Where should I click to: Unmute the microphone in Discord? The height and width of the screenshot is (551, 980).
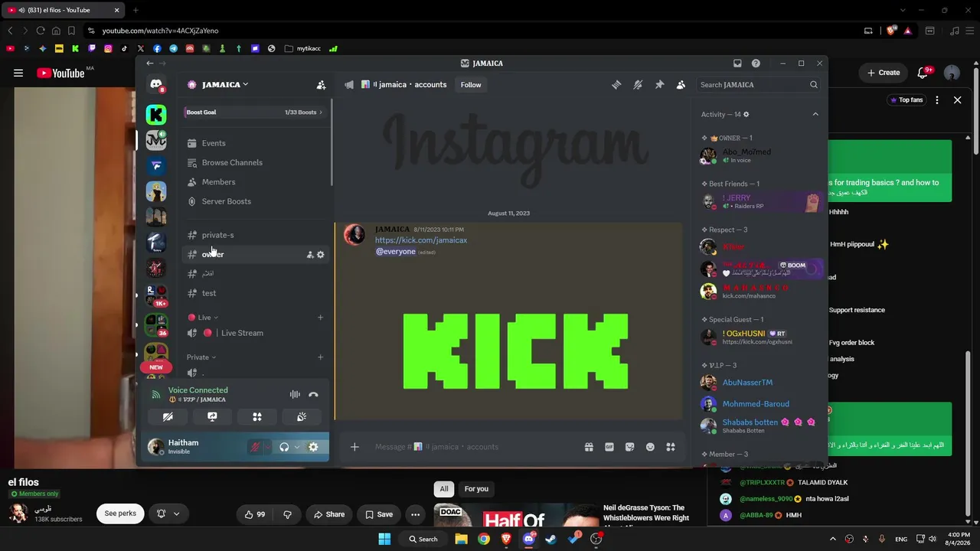coord(256,447)
